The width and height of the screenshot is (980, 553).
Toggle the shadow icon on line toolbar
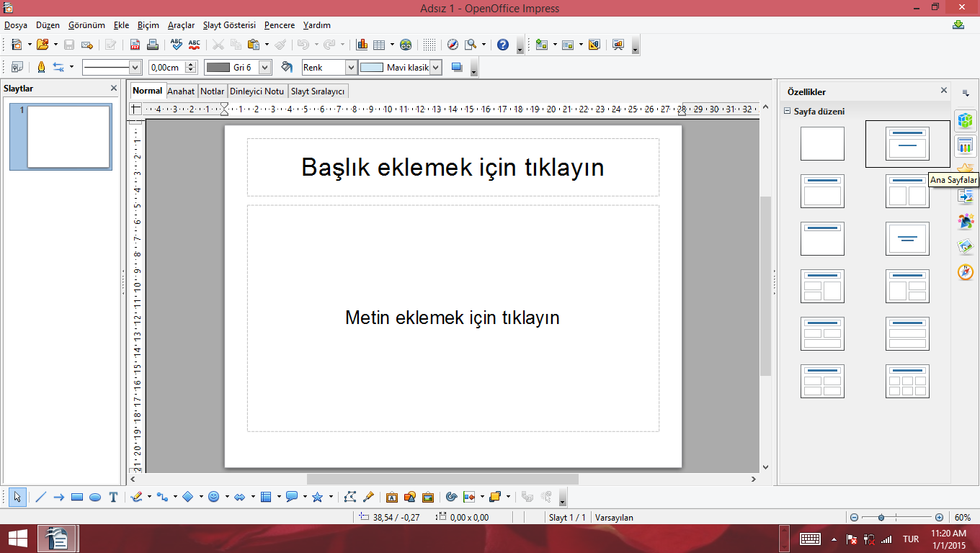(x=456, y=67)
